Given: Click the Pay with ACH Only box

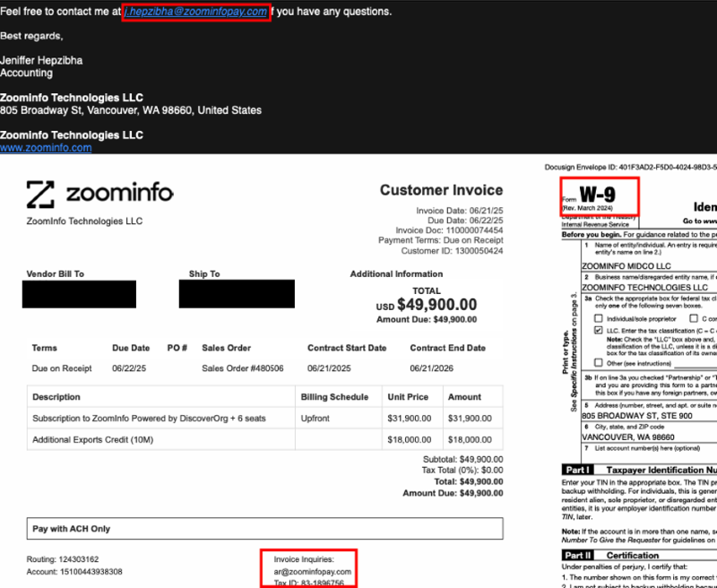Looking at the screenshot, I should [264, 529].
